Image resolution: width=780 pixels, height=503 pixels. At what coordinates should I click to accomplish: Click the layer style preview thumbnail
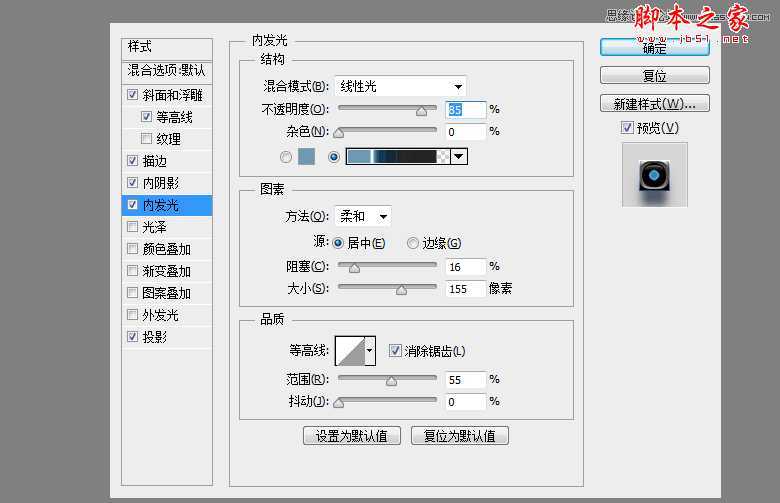click(x=654, y=174)
